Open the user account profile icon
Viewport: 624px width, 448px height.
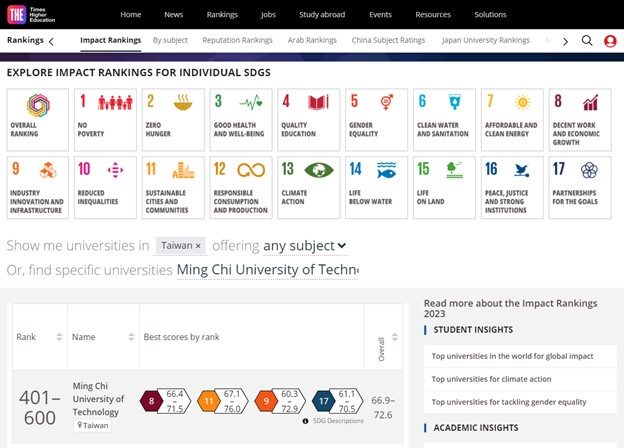610,41
